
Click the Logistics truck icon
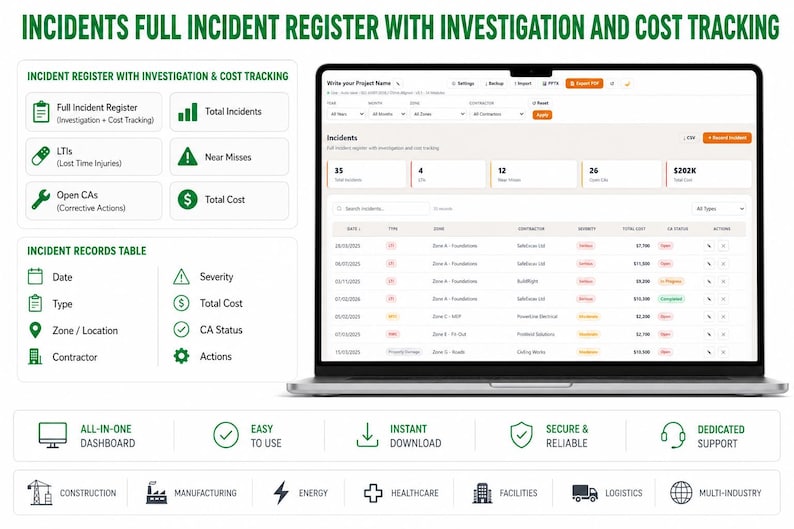(585, 493)
